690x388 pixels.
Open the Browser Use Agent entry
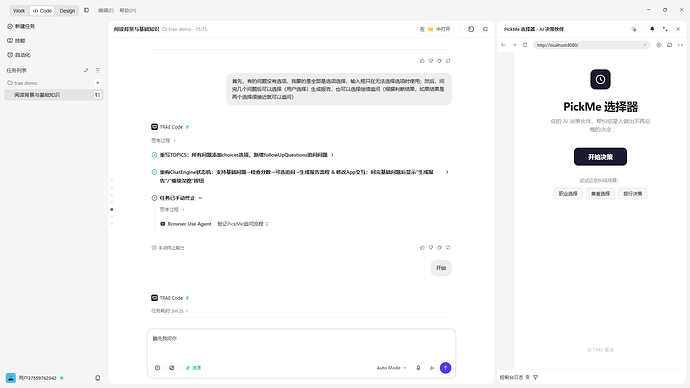click(x=214, y=224)
